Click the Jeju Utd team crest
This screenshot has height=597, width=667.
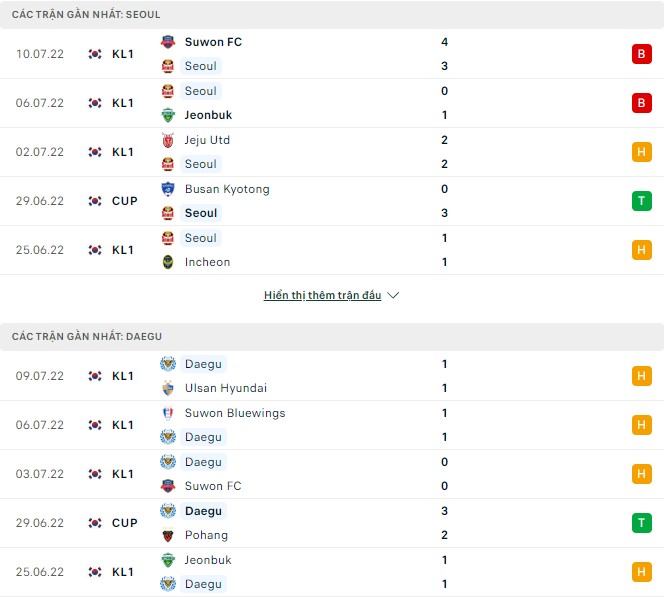point(168,140)
